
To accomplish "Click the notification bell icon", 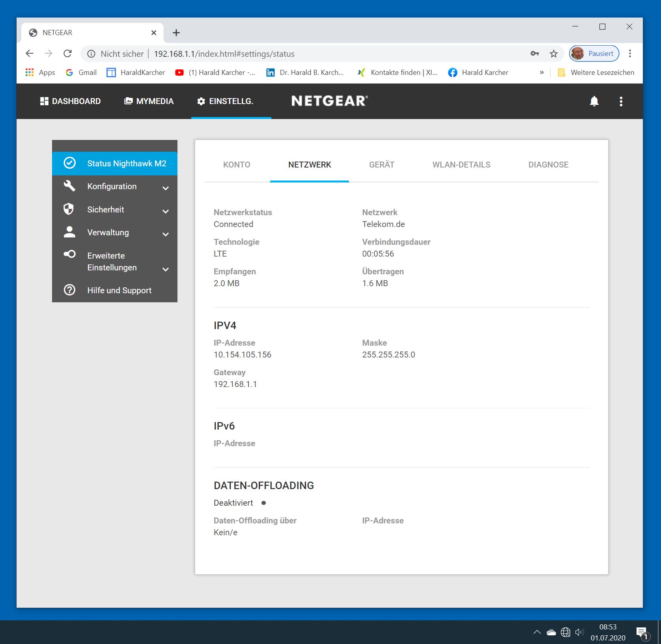I will point(594,101).
